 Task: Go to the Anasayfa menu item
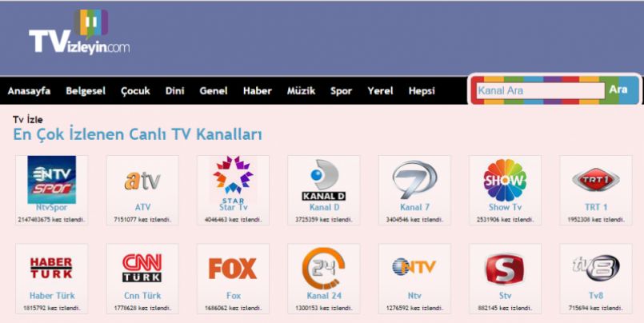(29, 90)
